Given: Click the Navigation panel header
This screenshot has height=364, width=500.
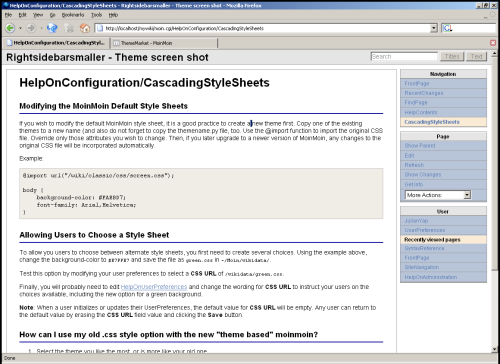Looking at the screenshot, I should [x=443, y=74].
